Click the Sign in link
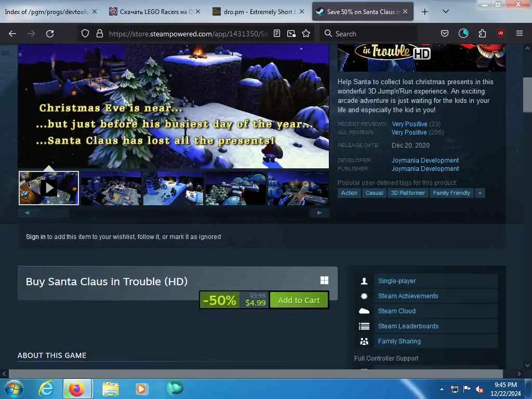The width and height of the screenshot is (532, 399). pyautogui.click(x=36, y=237)
